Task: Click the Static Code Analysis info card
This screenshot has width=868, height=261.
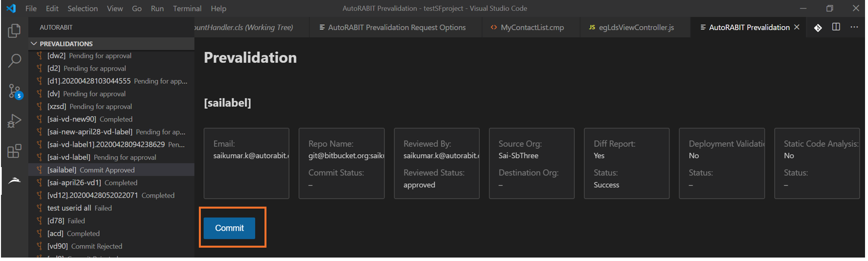Action: (x=817, y=164)
